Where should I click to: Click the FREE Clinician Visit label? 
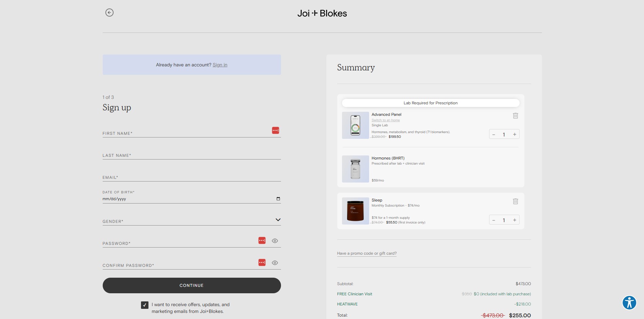[x=355, y=294]
